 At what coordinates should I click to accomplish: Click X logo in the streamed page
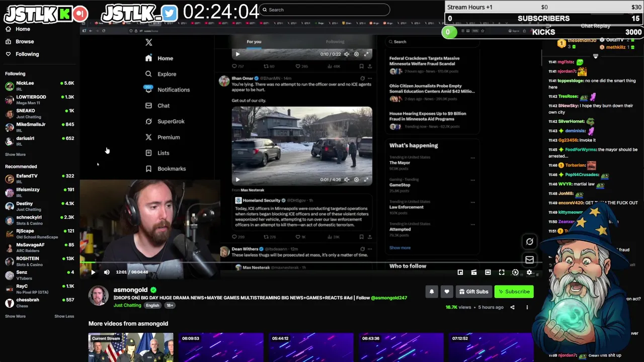point(148,42)
